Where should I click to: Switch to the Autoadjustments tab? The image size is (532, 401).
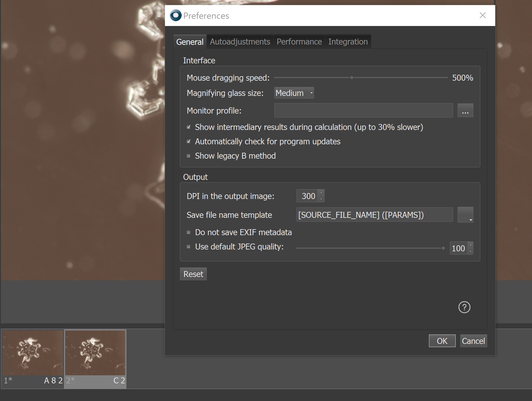(240, 42)
